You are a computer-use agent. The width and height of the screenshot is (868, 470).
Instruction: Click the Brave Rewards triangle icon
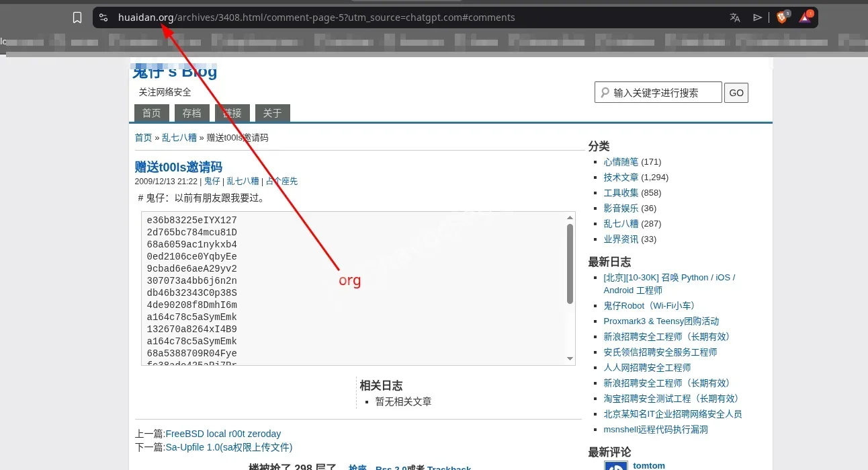[805, 17]
